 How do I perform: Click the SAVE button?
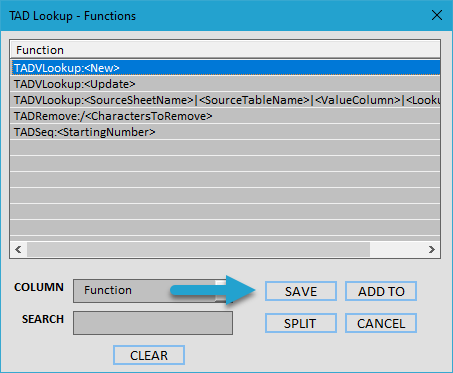click(301, 291)
